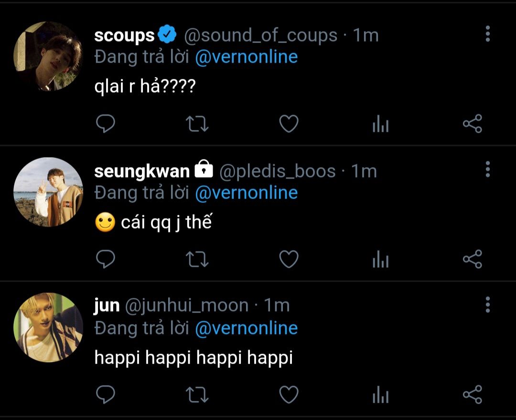Reply to jun's happi tweet

(106, 395)
